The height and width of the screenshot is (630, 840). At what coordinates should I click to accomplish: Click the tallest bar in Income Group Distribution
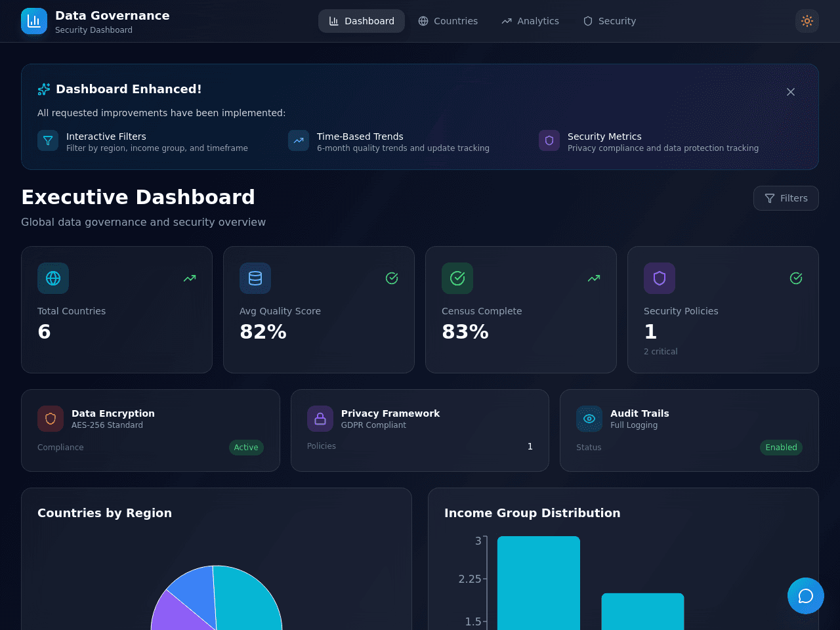coord(539,583)
